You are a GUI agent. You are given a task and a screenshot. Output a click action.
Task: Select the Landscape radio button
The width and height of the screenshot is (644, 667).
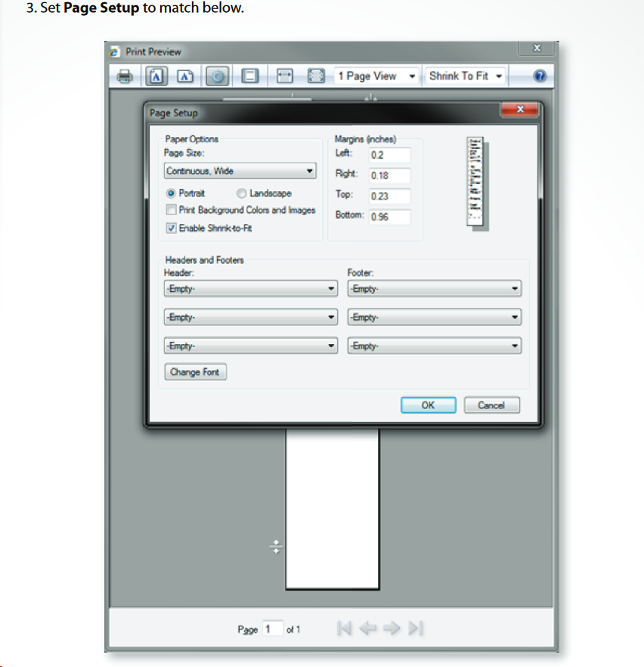point(241,194)
